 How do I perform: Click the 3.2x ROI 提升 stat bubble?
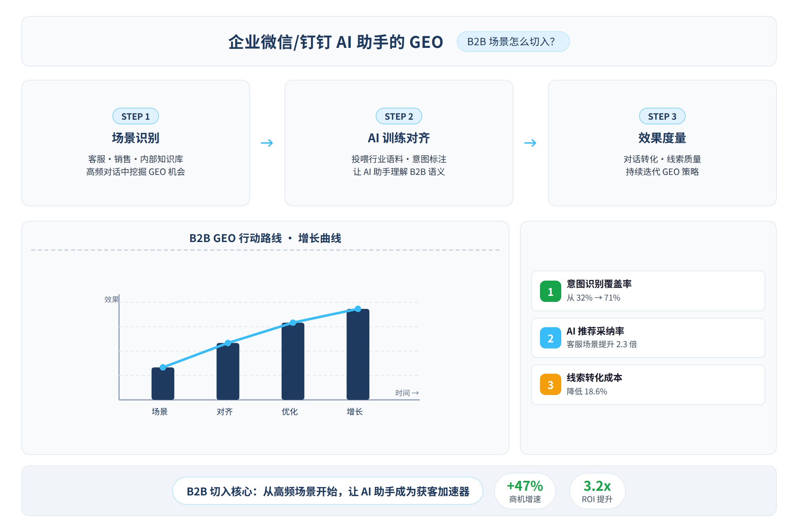click(x=597, y=491)
